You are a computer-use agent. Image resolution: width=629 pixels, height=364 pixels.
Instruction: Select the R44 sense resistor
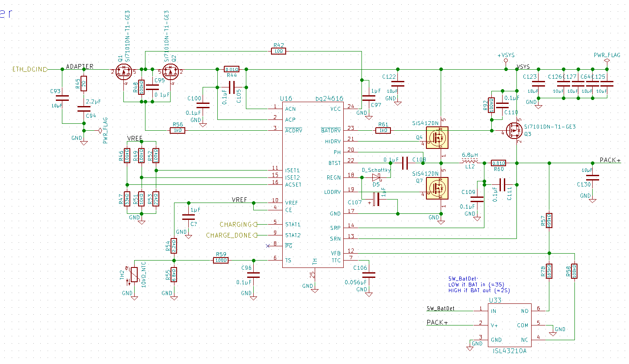232,69
